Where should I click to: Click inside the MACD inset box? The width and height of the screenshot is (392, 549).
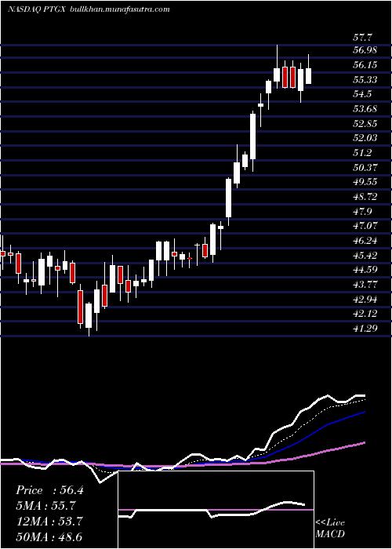pyautogui.click(x=216, y=510)
